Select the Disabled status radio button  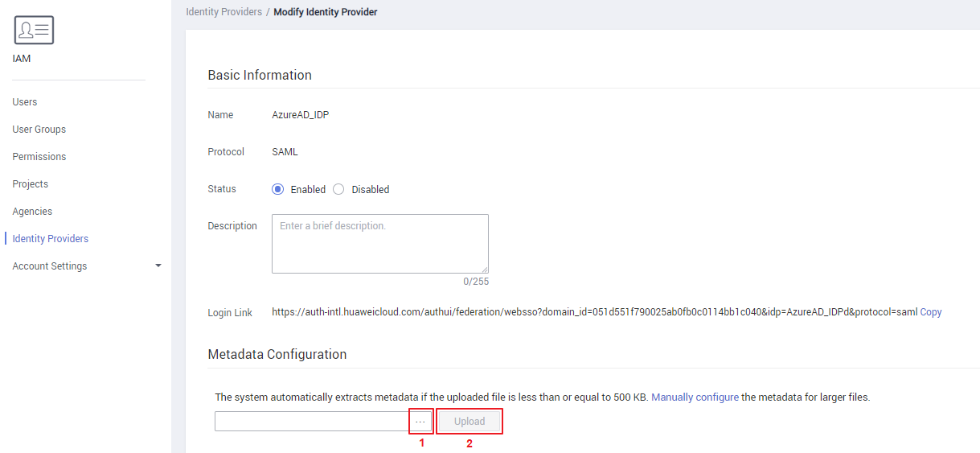(338, 190)
